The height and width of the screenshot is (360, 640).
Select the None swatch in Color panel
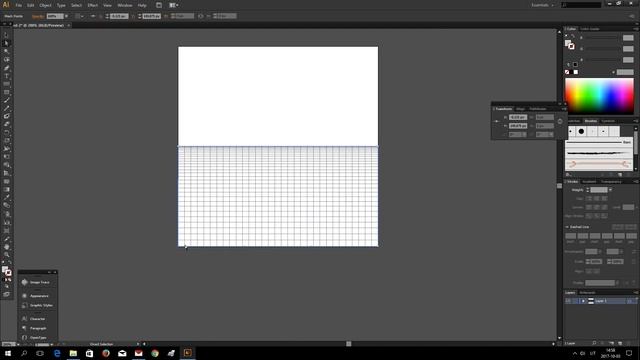(567, 72)
